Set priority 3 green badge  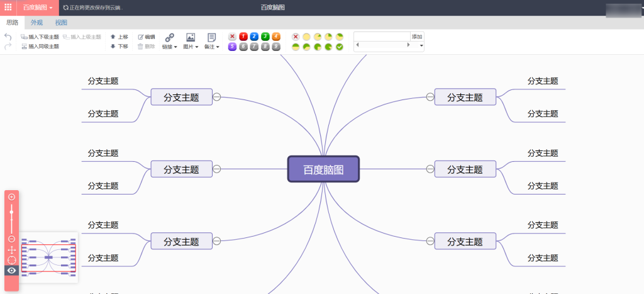point(265,37)
